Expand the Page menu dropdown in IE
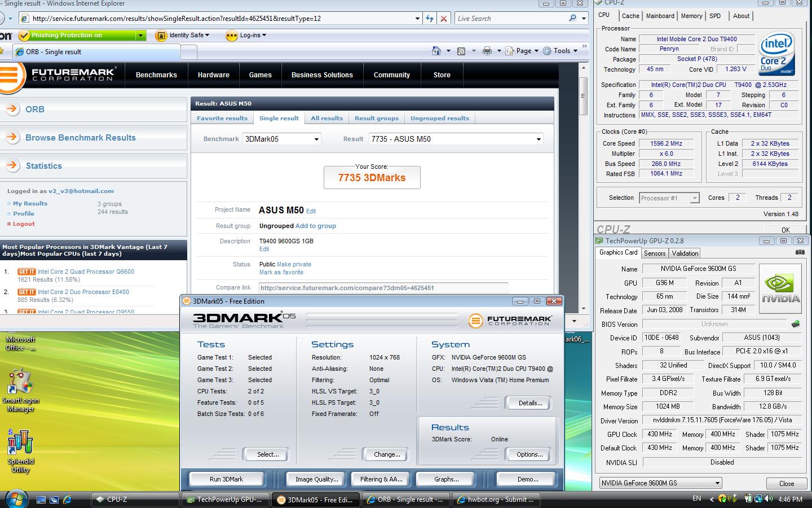Image resolution: width=812 pixels, height=508 pixels. (536, 51)
